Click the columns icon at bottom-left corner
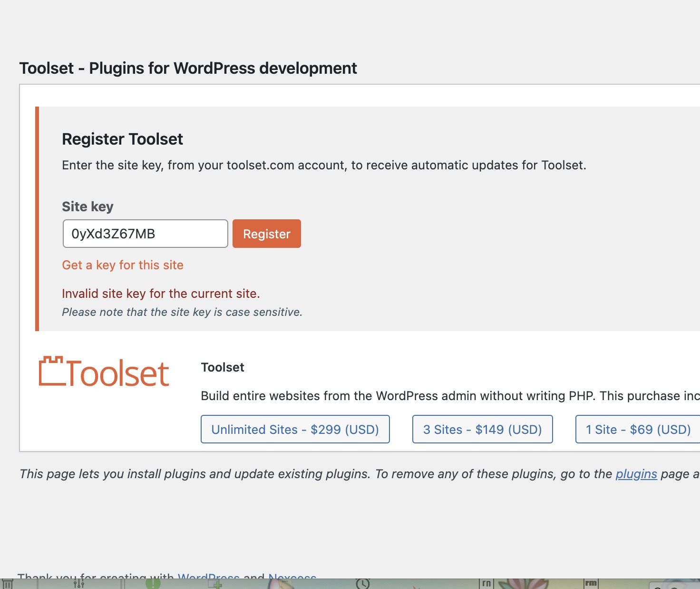 (x=8, y=584)
